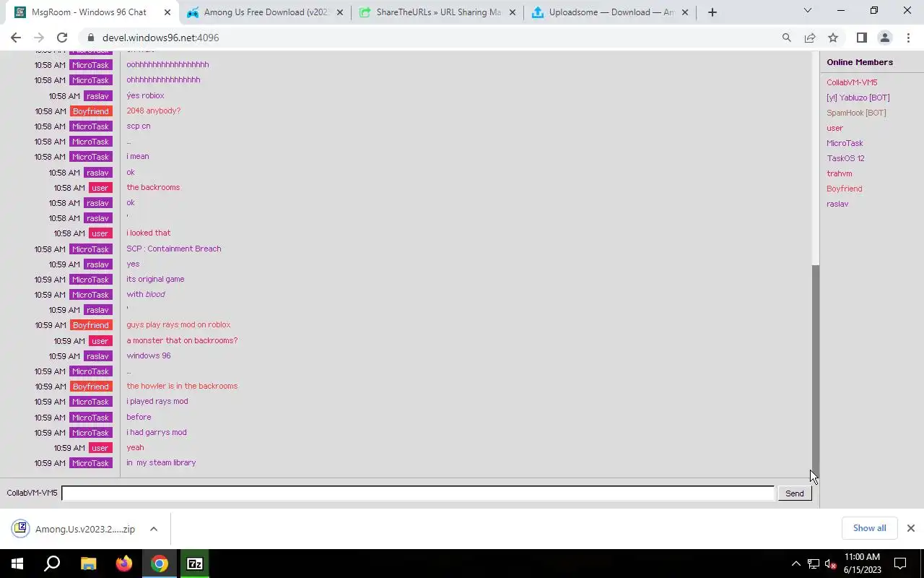The height and width of the screenshot is (578, 924).
Task: Open the tab search dropdown
Action: (x=808, y=11)
